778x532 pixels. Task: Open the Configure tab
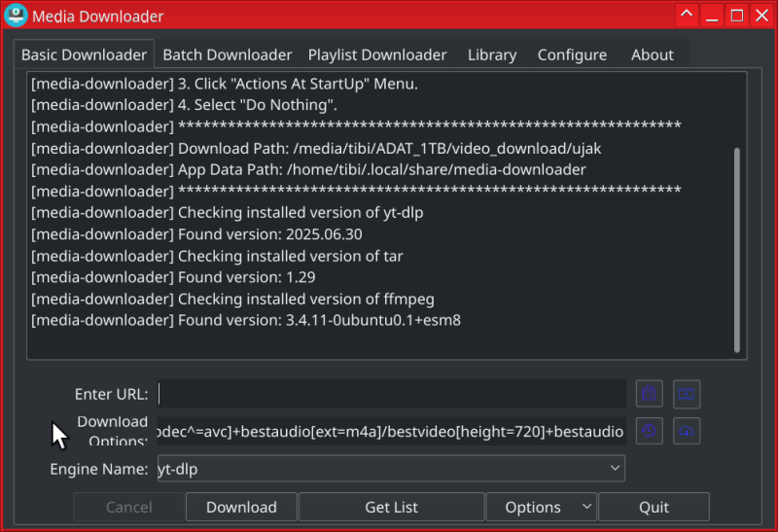[x=572, y=54]
